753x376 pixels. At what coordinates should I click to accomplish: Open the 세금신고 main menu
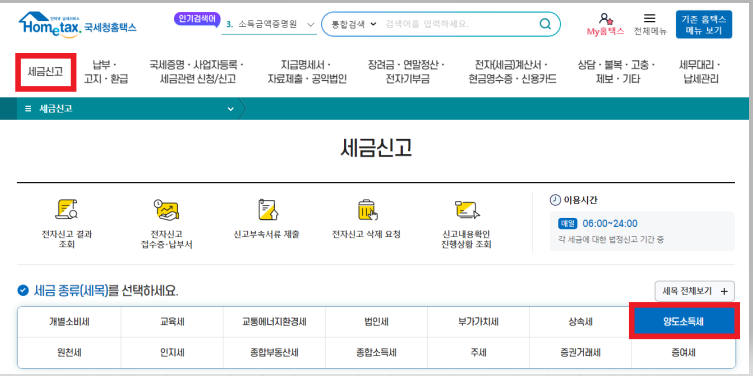coord(45,72)
